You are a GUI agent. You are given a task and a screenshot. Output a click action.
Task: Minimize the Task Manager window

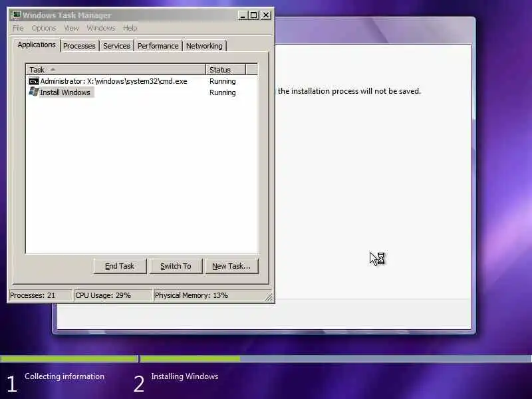click(243, 15)
